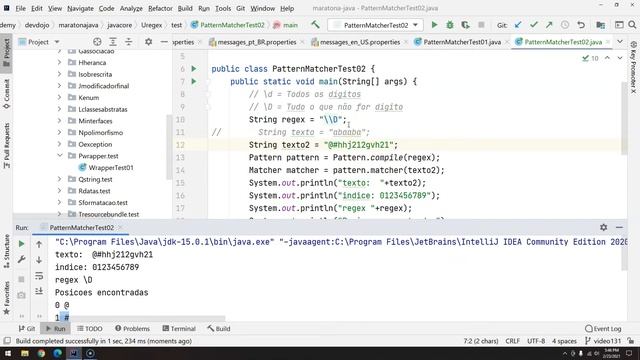Open the File menu
640x360 pixels.
pos(20,8)
